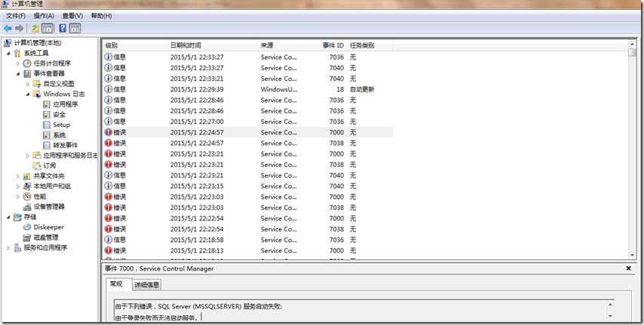Click the show/hide action pane toolbar icon

click(75, 29)
